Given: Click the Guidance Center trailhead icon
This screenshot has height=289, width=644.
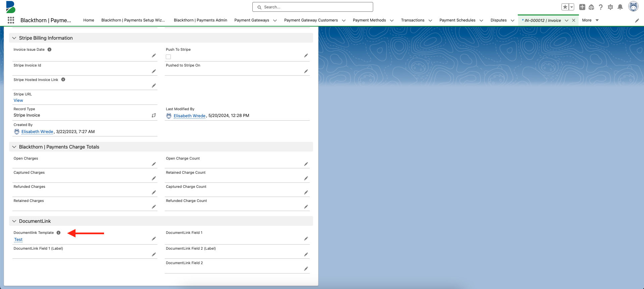Looking at the screenshot, I should [591, 7].
